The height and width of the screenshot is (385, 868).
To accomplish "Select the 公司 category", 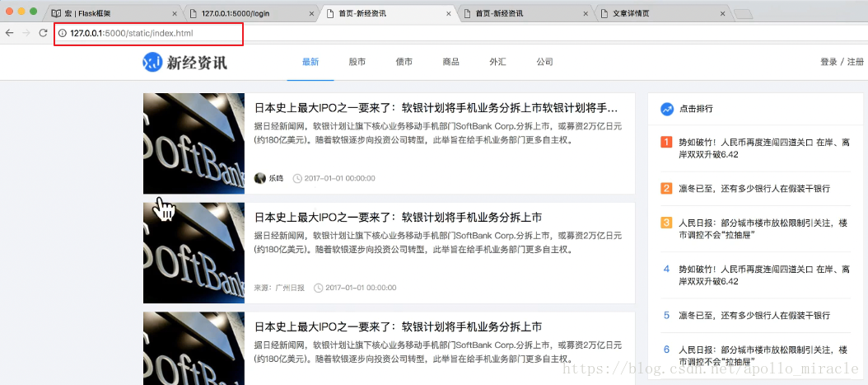I will coord(544,62).
